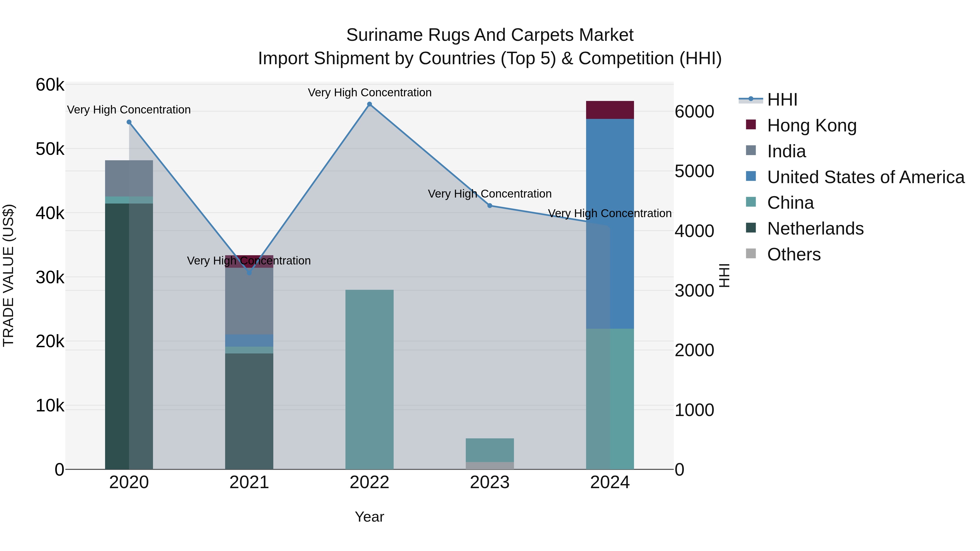Click the HHI data point for 2020
Image resolution: width=980 pixels, height=551 pixels.
click(129, 122)
